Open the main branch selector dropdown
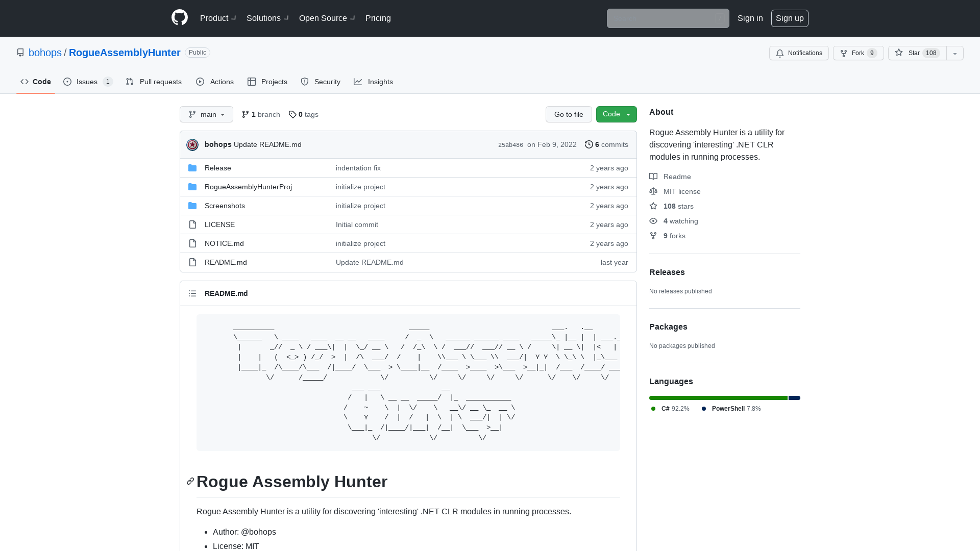Viewport: 980px width, 551px height. click(206, 114)
